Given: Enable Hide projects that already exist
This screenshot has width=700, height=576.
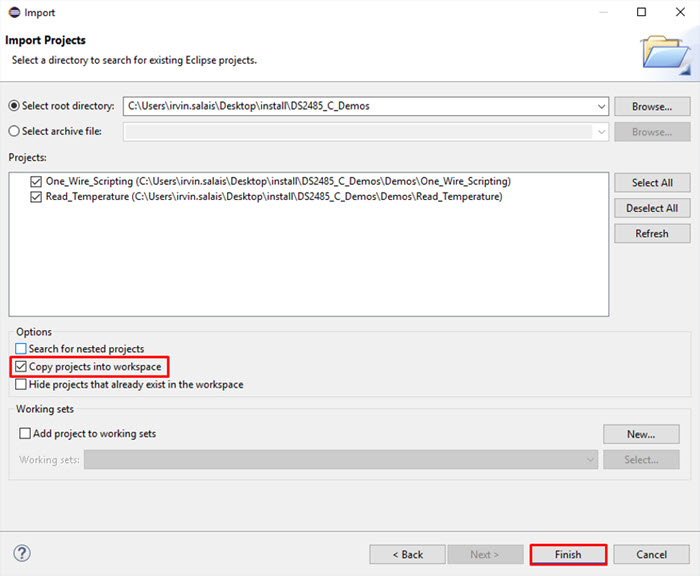Looking at the screenshot, I should pyautogui.click(x=21, y=384).
